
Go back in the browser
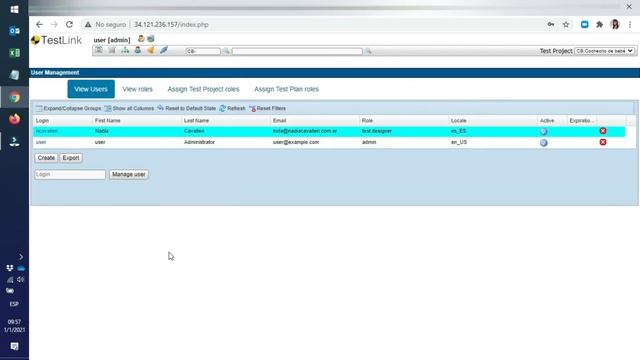(x=39, y=24)
